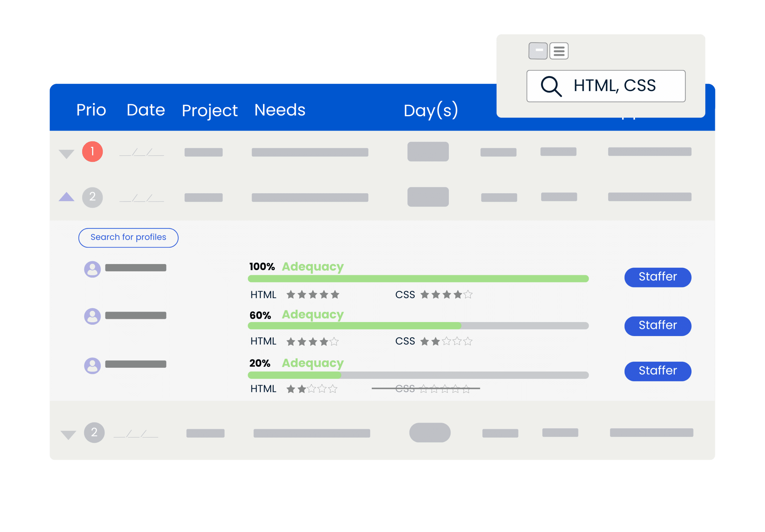The width and height of the screenshot is (765, 532).
Task: Expand the priority 1 row
Action: (x=66, y=154)
